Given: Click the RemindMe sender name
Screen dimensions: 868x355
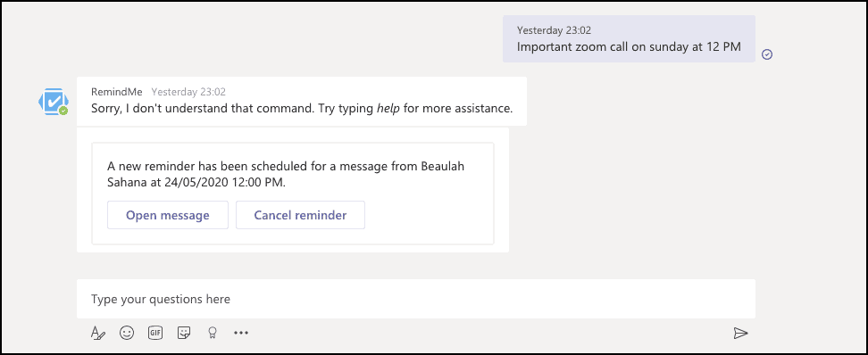Looking at the screenshot, I should 117,92.
